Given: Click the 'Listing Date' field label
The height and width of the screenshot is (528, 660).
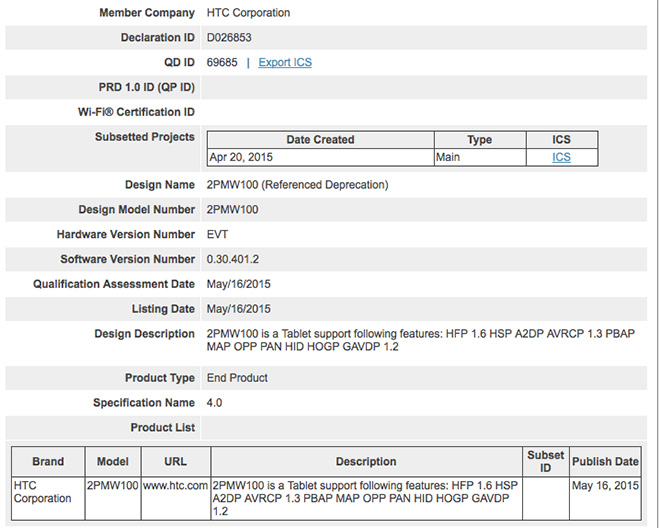Looking at the screenshot, I should click(163, 309).
